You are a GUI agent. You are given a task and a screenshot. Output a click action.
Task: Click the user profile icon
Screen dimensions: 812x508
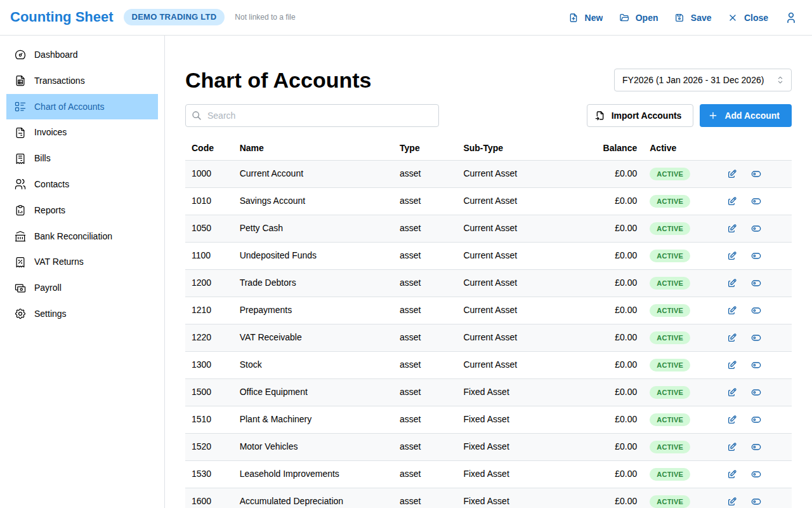[791, 18]
